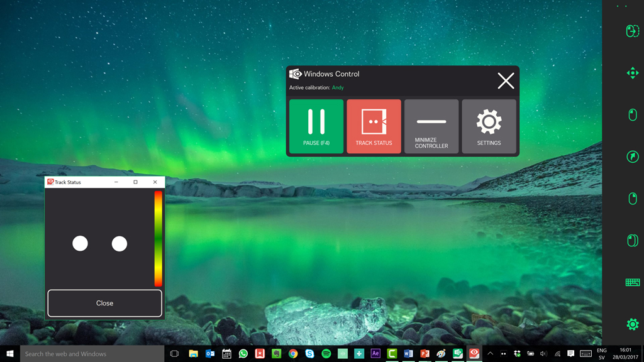
Task: Select the scroll arrows tool in the sidebar
Action: click(x=633, y=73)
